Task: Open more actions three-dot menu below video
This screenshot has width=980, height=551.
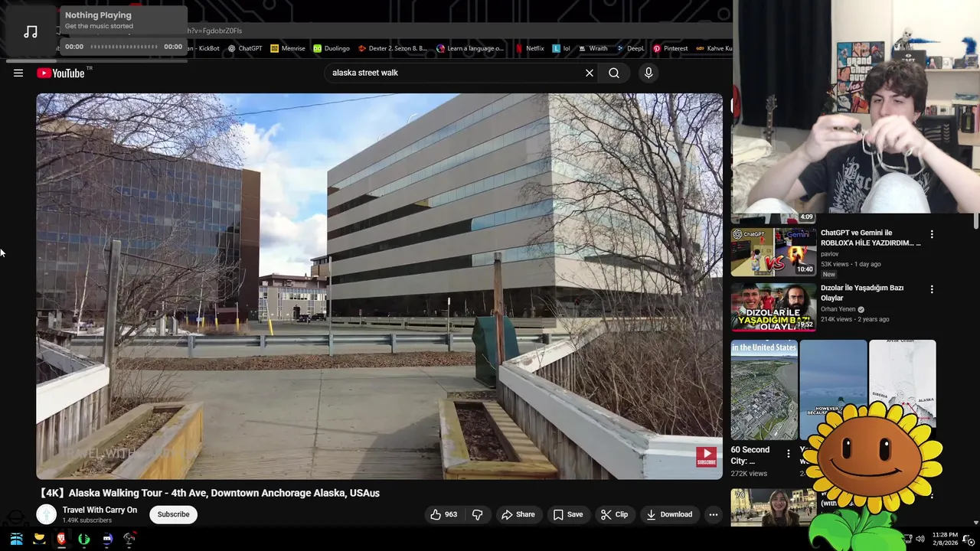Action: (x=714, y=514)
